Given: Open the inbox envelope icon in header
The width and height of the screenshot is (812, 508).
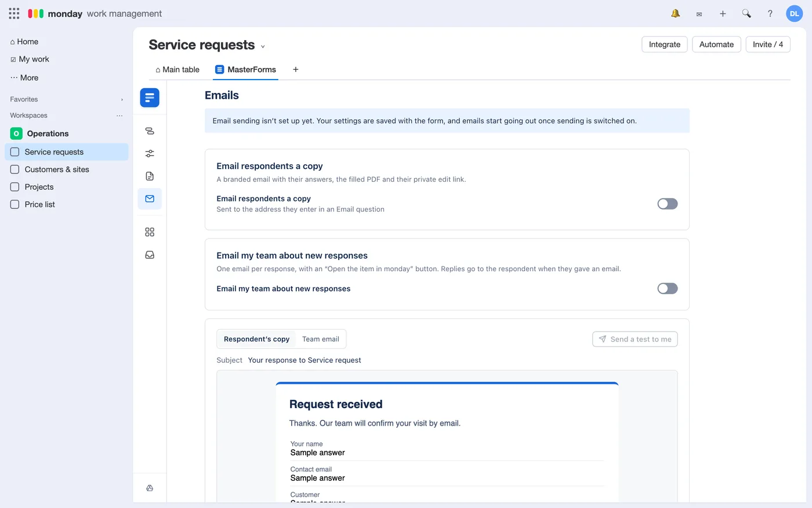Looking at the screenshot, I should 699,14.
